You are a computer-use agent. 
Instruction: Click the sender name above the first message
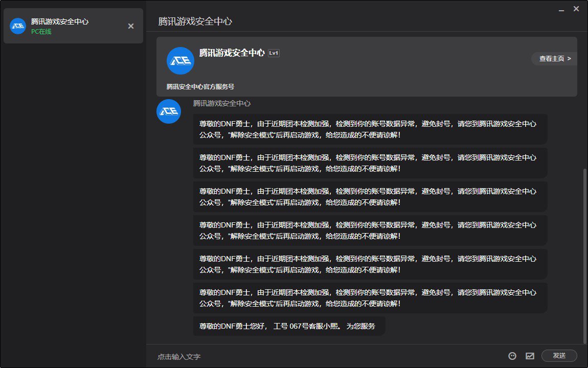[x=221, y=103]
